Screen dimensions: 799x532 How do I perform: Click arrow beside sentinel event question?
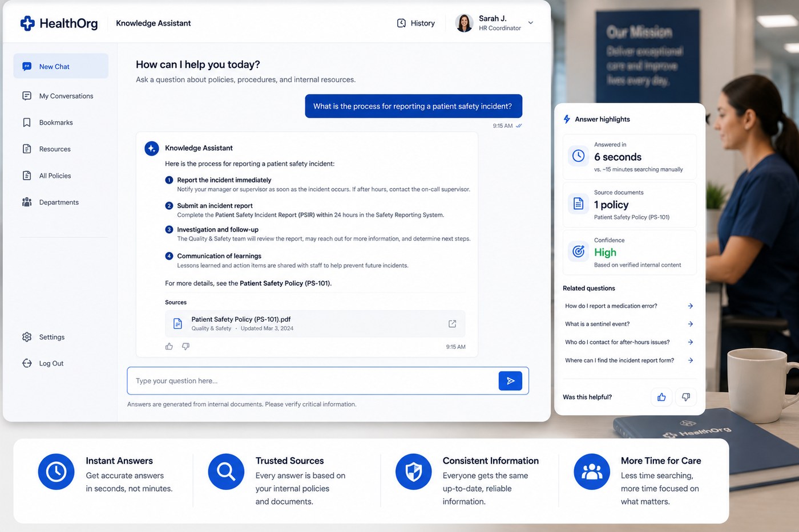click(x=691, y=324)
